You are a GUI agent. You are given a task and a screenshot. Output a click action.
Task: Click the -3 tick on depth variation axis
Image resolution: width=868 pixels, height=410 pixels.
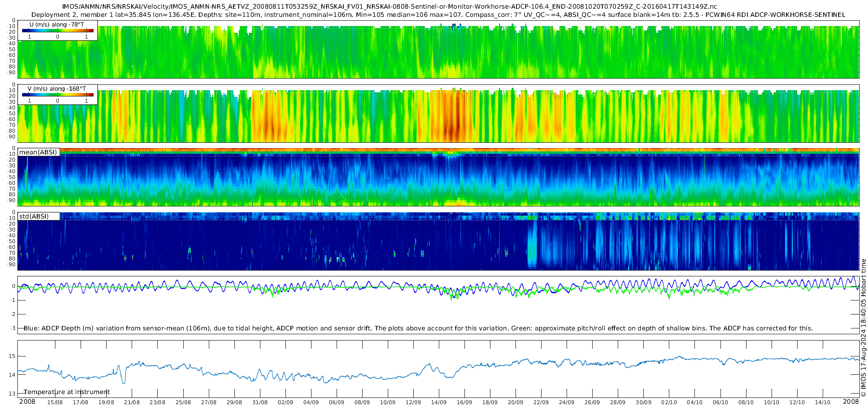click(x=13, y=328)
